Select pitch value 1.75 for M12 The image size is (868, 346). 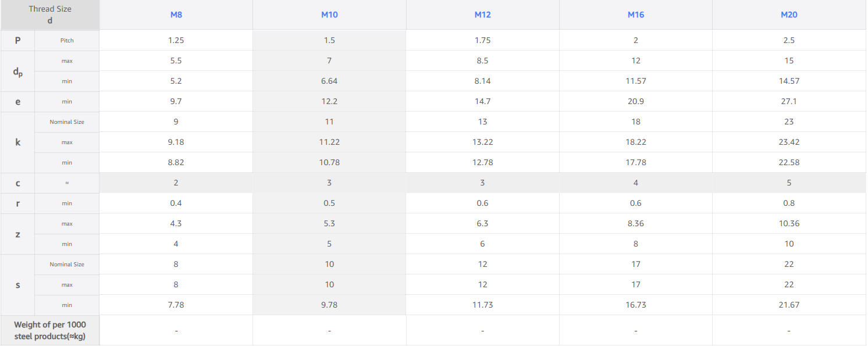click(482, 40)
